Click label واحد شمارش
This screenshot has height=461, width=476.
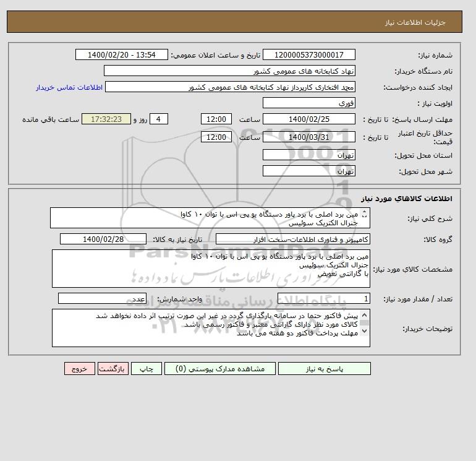pos(179,299)
